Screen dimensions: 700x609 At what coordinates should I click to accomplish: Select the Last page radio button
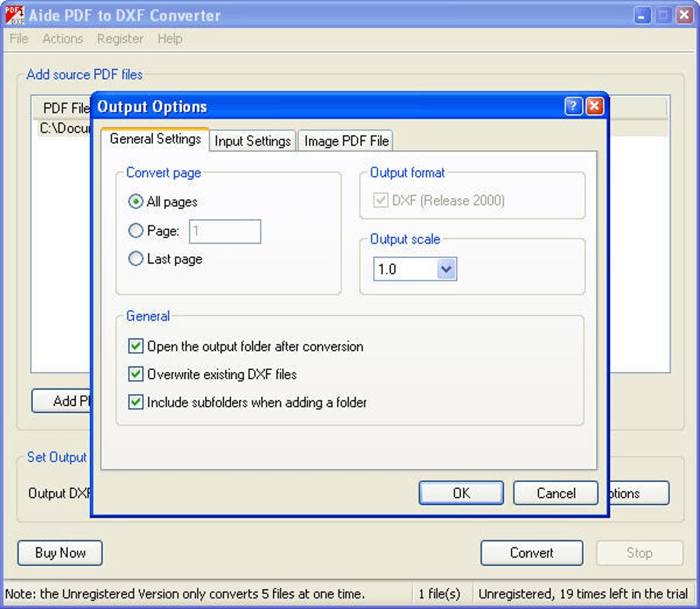[136, 259]
